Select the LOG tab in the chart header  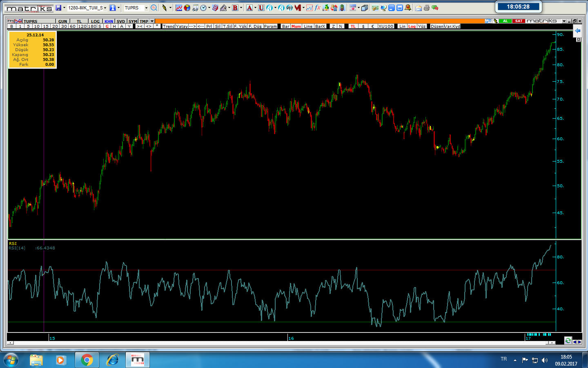pyautogui.click(x=95, y=21)
